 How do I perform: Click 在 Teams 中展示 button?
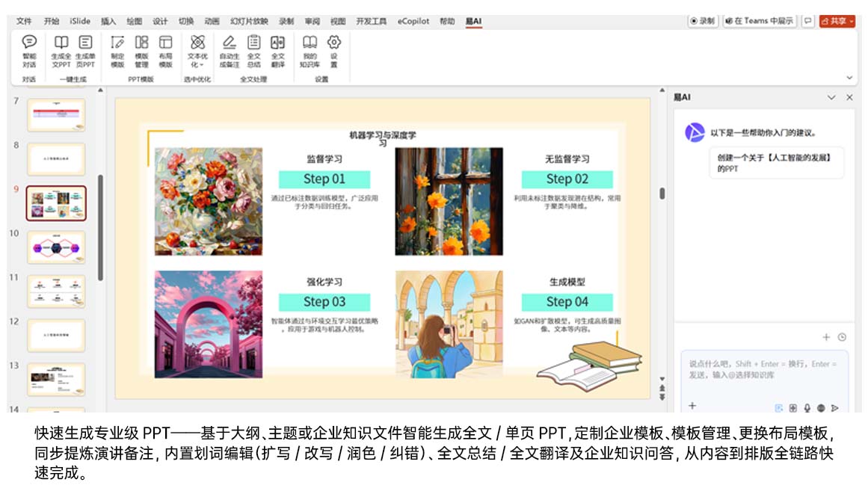760,22
